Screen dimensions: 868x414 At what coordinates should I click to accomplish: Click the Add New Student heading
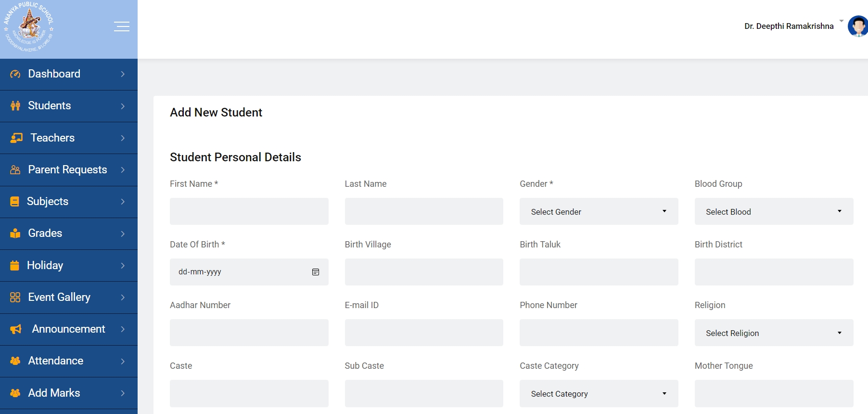click(x=216, y=112)
